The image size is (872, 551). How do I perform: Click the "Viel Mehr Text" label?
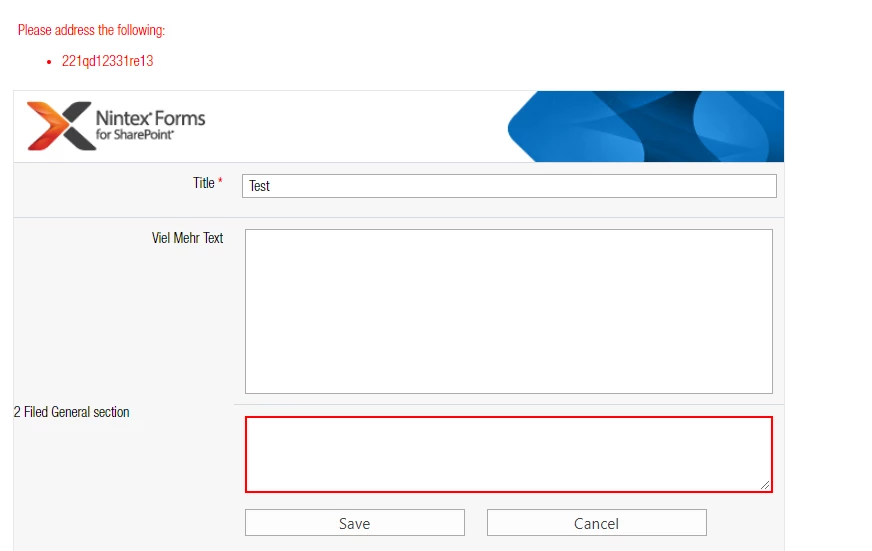[187, 238]
